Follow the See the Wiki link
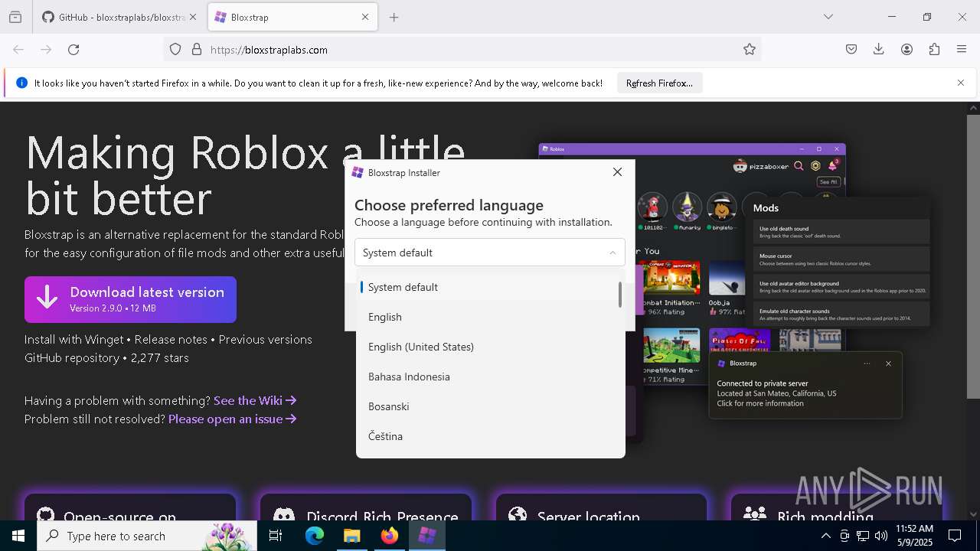The height and width of the screenshot is (551, 980). click(x=255, y=400)
